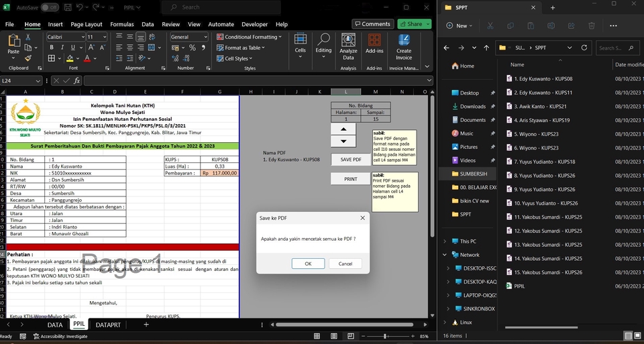Toggle the AutoSave switch off
644x344 pixels.
pyautogui.click(x=50, y=7)
